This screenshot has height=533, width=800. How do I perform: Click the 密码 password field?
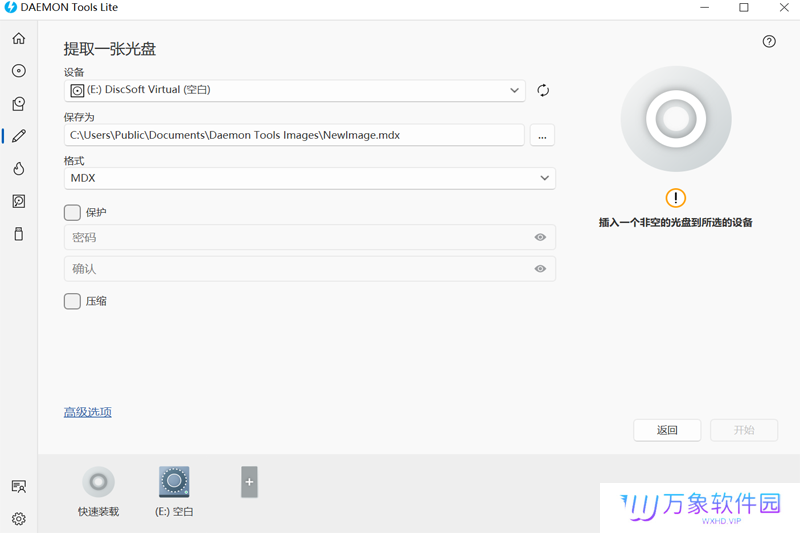click(x=310, y=237)
